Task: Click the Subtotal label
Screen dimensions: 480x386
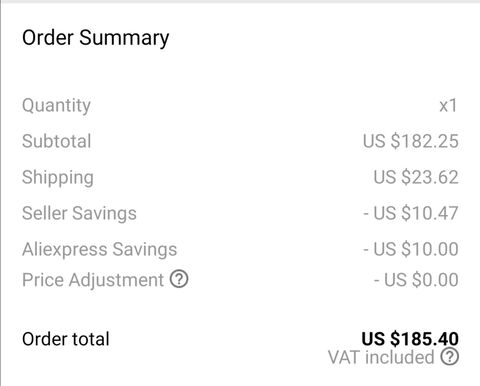Action: (56, 141)
